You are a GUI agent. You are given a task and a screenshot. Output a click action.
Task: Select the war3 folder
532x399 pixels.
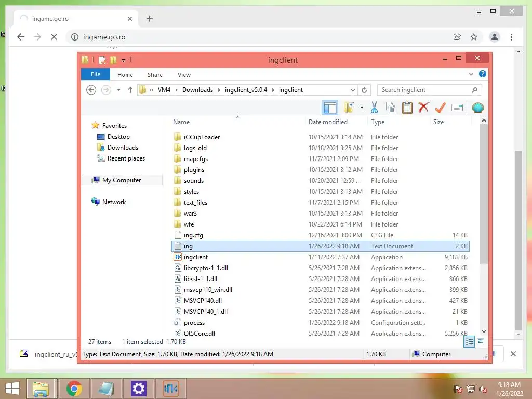320,214
